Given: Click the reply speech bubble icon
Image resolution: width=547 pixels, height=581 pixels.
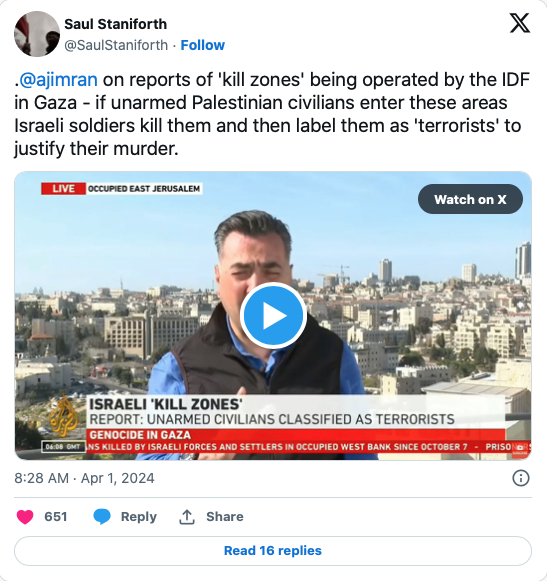Looking at the screenshot, I should (x=102, y=517).
